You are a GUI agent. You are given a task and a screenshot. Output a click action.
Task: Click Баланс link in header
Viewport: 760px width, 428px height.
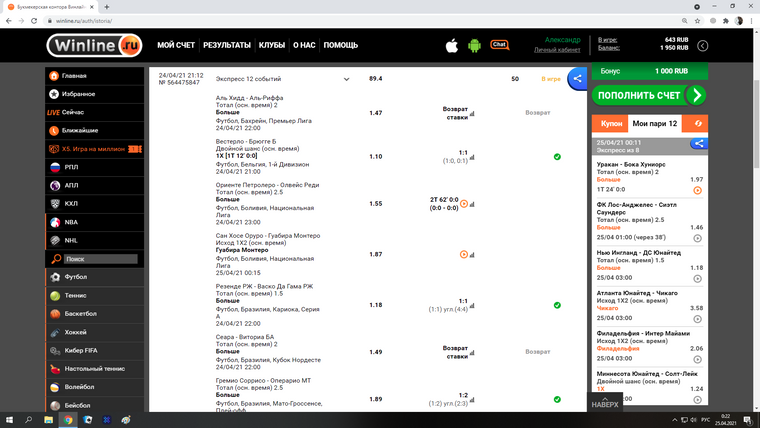(609, 48)
